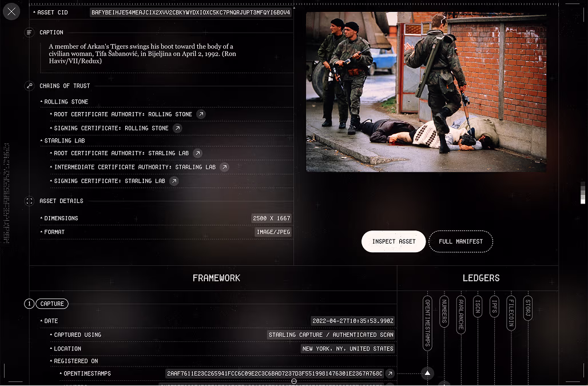The height and width of the screenshot is (386, 588).
Task: Click the OpenTimestamps row label
Action: point(87,373)
